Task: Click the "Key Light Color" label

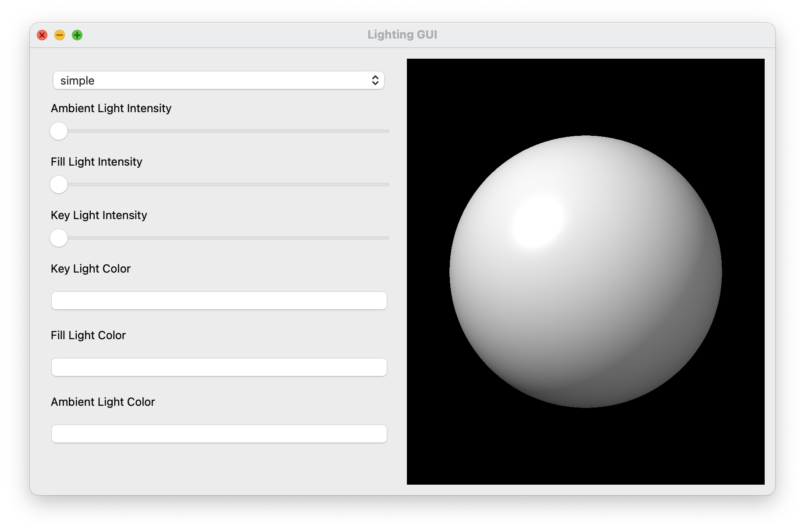Action: point(91,269)
